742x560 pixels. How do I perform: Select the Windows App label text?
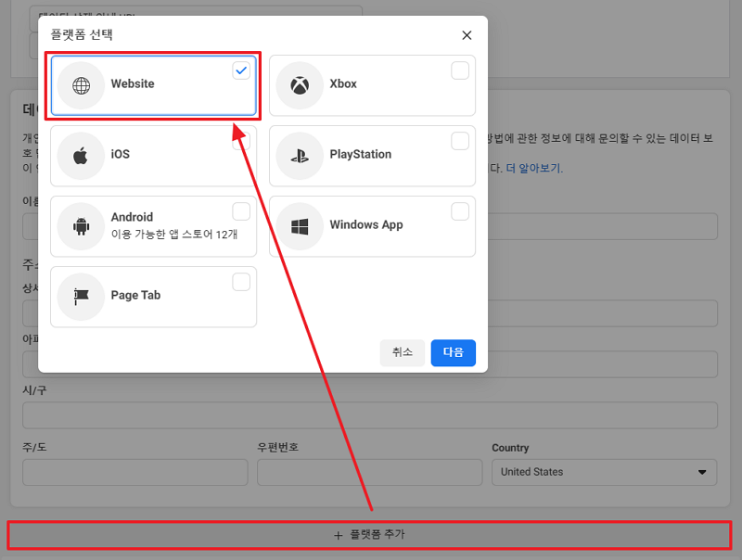point(366,224)
